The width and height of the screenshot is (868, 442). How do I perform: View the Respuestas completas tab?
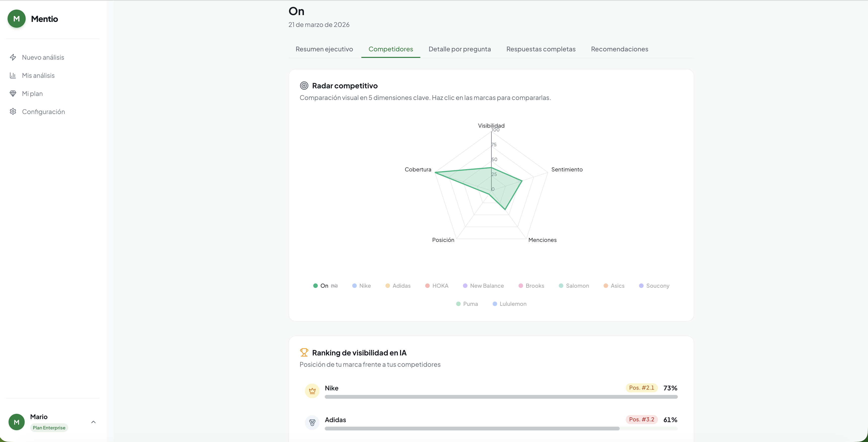click(541, 49)
